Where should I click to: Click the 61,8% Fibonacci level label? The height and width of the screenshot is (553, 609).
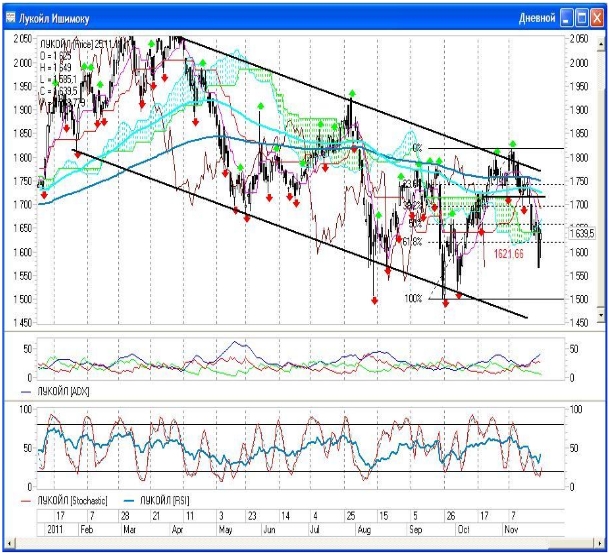(412, 242)
